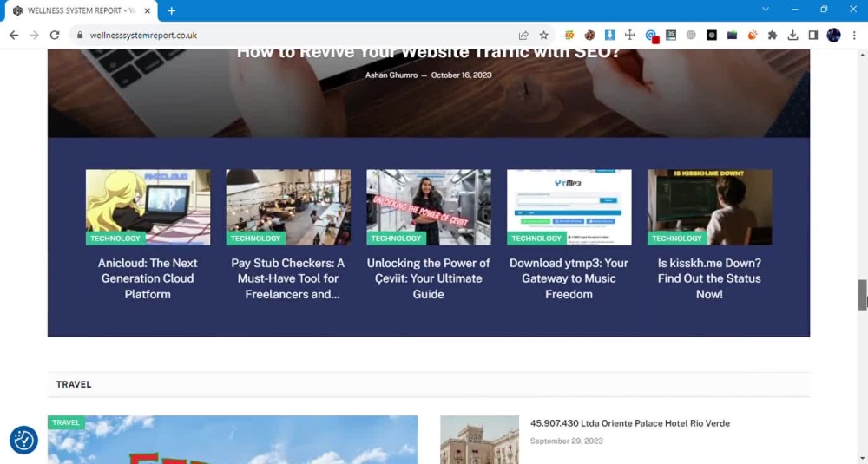Open the grey globe extension

click(x=691, y=35)
